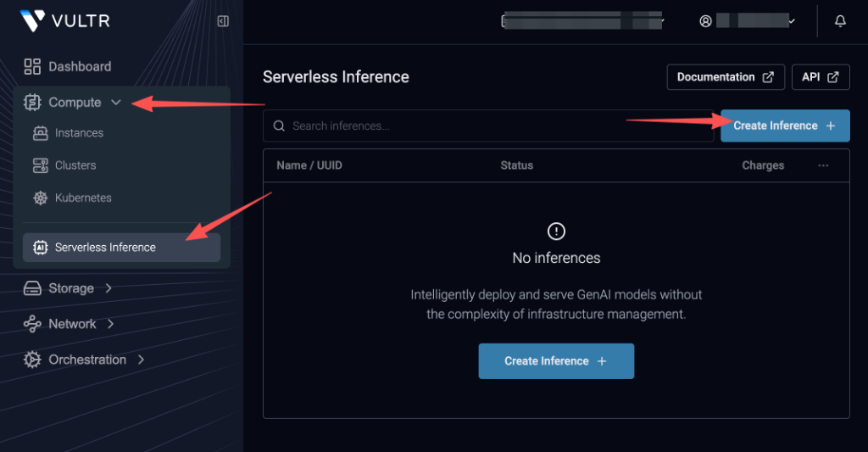Open Network menu label

point(72,324)
